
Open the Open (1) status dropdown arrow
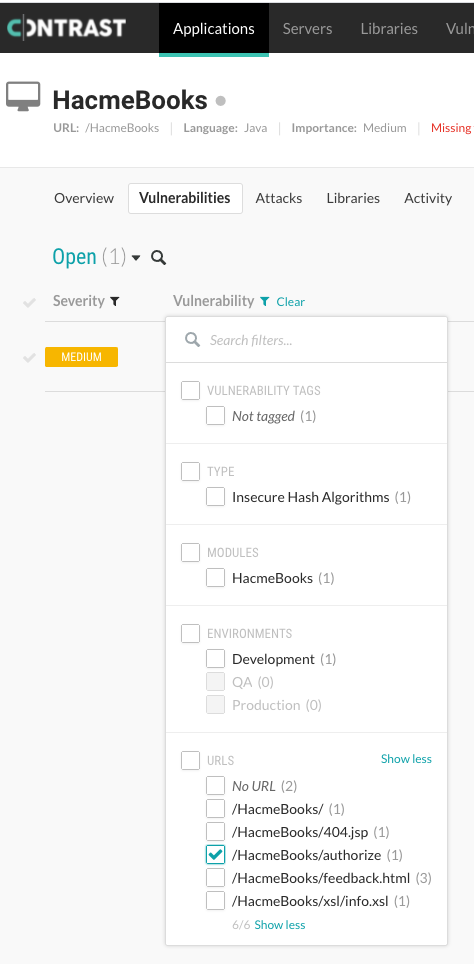(x=136, y=258)
